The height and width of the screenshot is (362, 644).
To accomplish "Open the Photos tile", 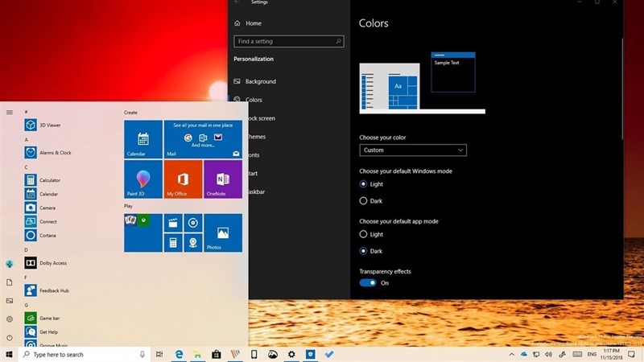I will [222, 232].
